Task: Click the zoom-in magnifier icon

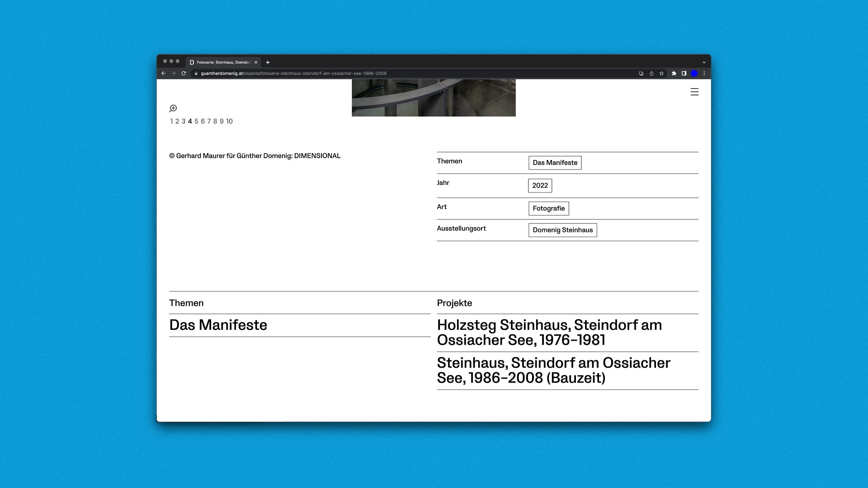Action: coord(173,108)
